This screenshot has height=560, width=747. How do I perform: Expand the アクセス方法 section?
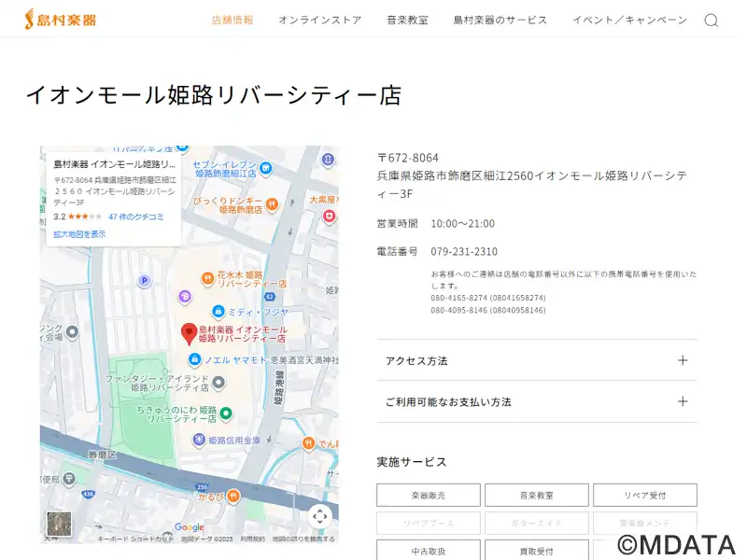[x=537, y=360]
